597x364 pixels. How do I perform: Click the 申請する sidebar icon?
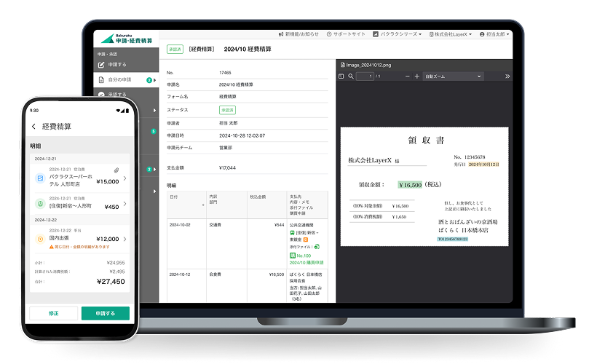[101, 64]
